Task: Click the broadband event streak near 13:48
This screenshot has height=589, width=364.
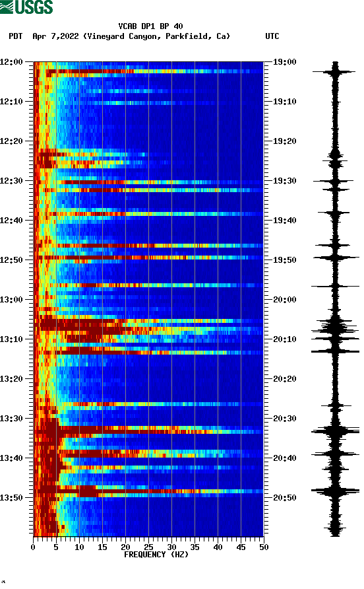Action: (148, 491)
